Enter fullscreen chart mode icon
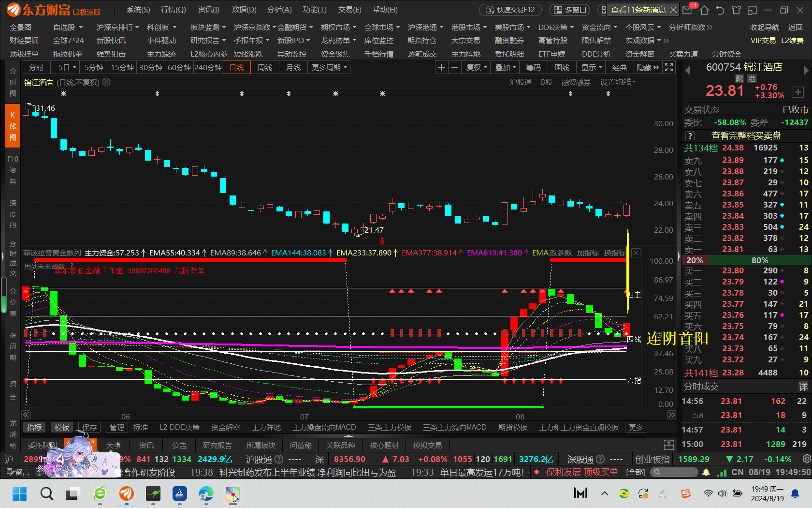812x508 pixels. pyautogui.click(x=669, y=68)
